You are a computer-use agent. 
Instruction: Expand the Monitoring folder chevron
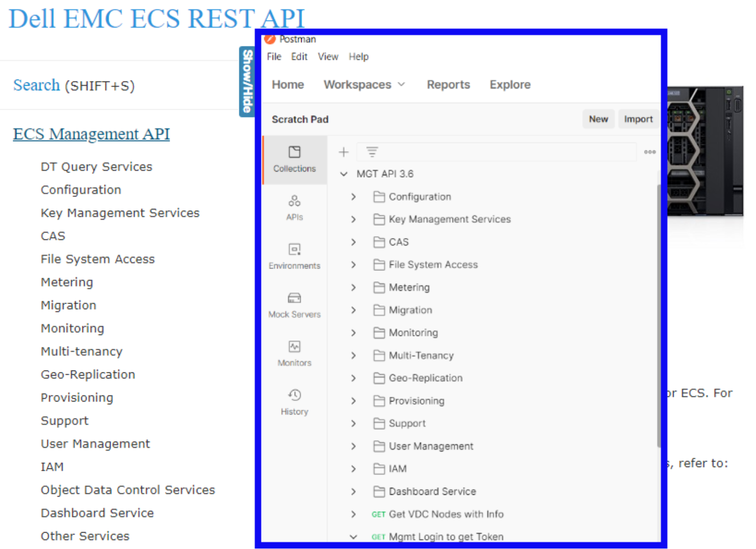click(x=353, y=333)
